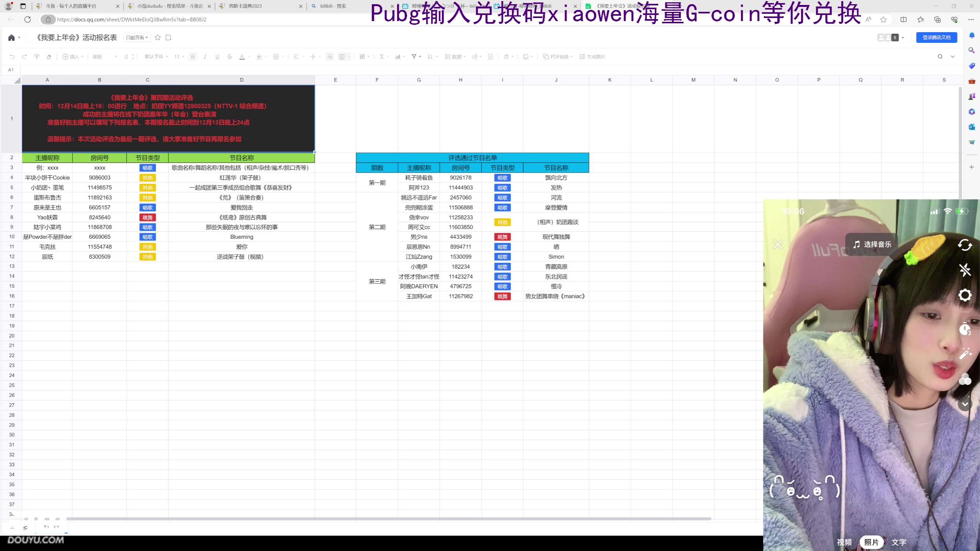
Task: Switch to 视频 mode in camera overlay
Action: [x=844, y=542]
